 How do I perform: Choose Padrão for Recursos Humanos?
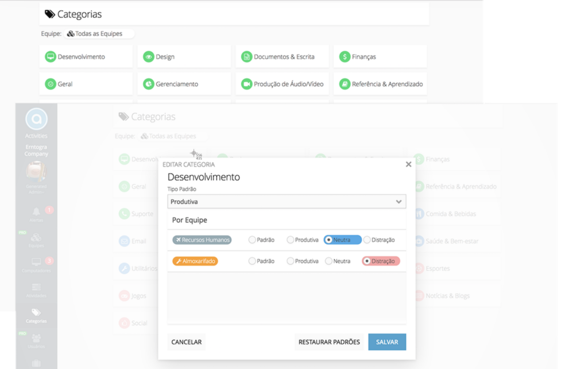tap(251, 240)
